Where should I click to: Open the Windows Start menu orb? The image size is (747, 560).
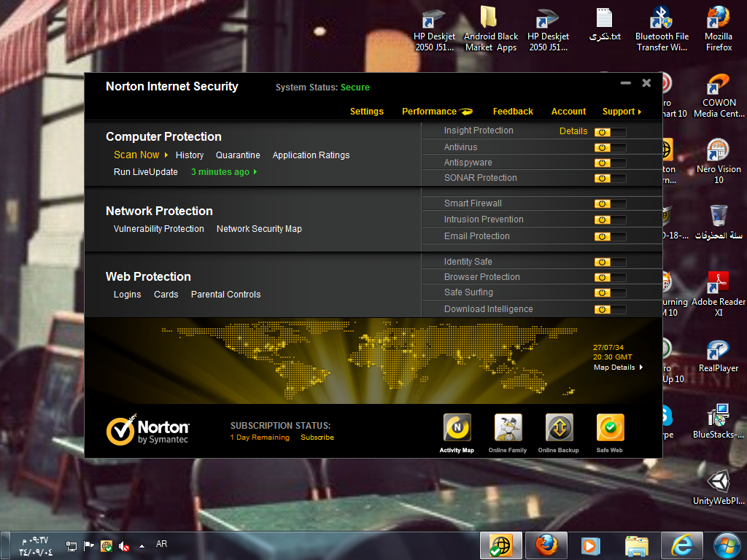tap(727, 545)
